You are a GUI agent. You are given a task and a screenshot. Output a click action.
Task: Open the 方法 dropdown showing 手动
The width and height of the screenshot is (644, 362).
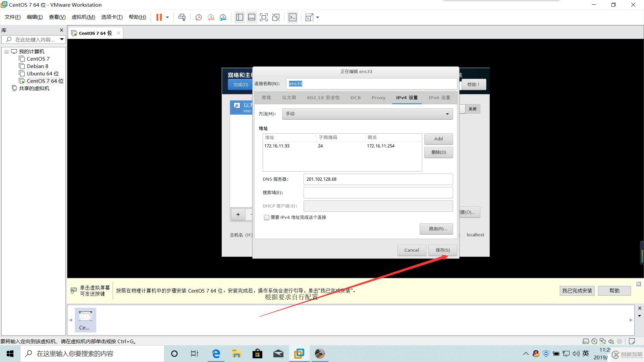coord(367,114)
